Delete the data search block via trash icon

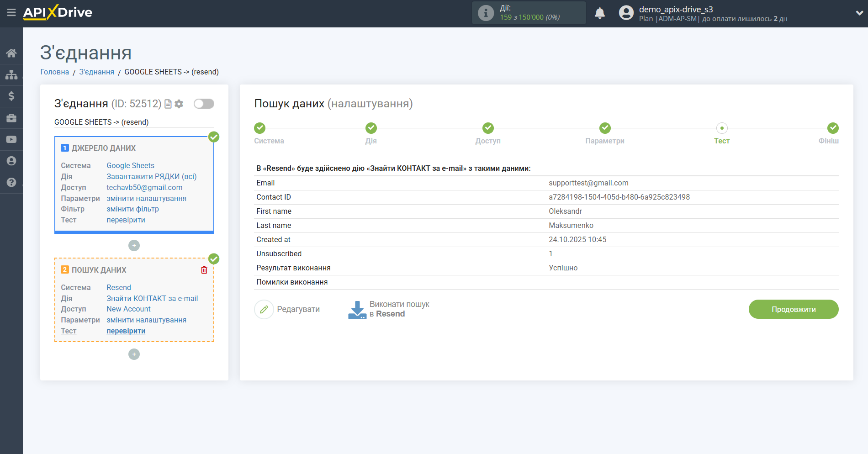pos(204,270)
